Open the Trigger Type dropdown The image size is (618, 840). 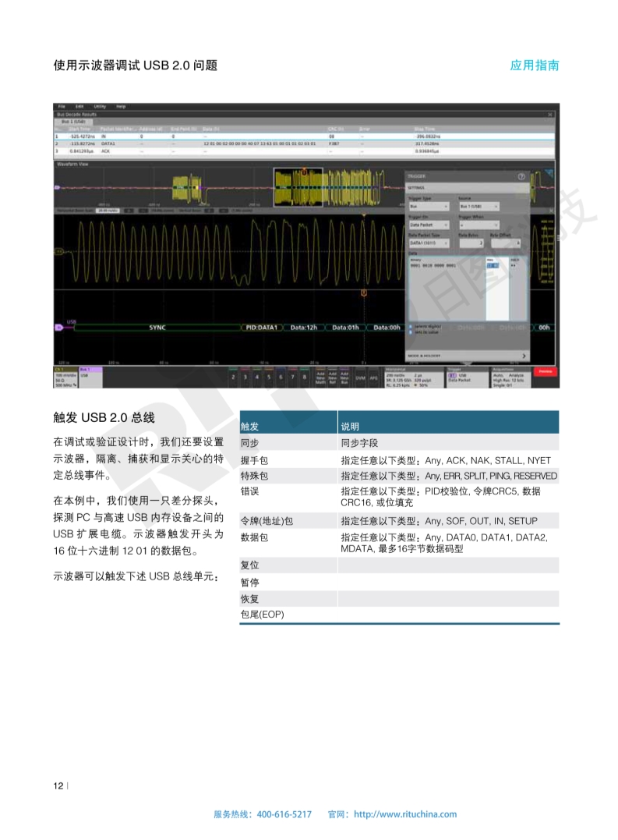click(x=429, y=206)
